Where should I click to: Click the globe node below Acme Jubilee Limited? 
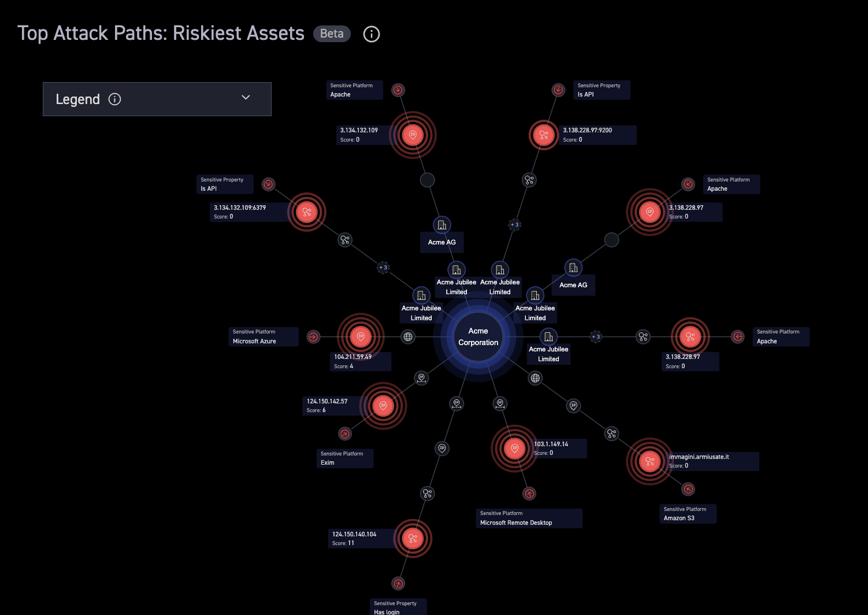536,378
